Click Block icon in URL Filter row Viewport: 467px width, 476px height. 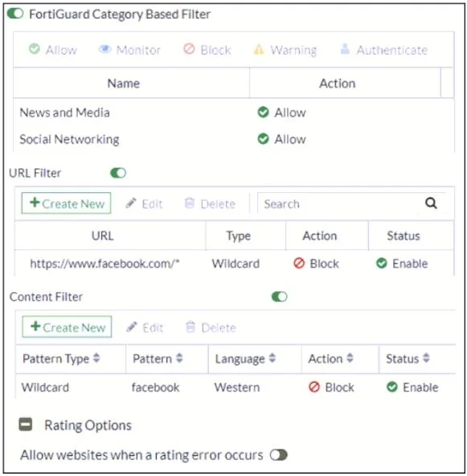tap(299, 263)
